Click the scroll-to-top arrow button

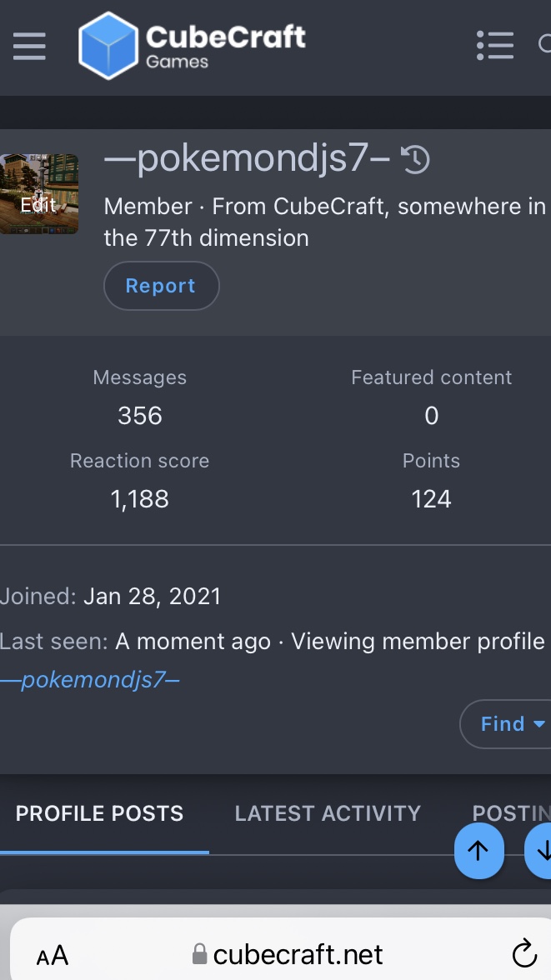[x=478, y=851]
